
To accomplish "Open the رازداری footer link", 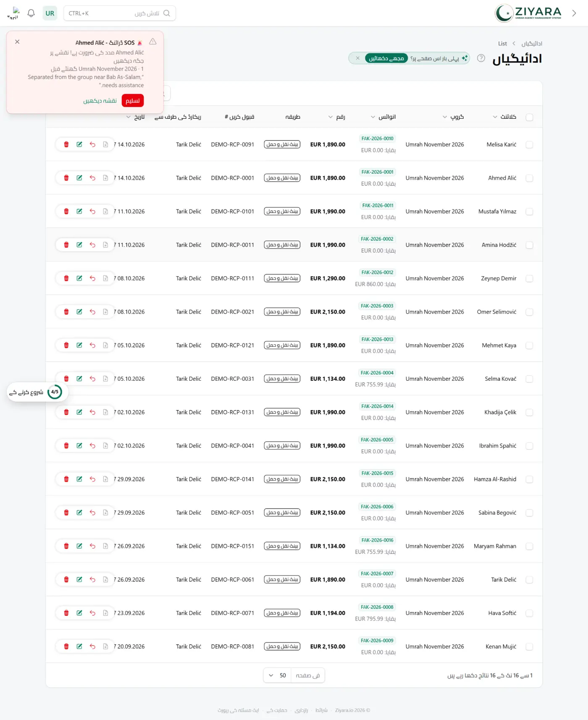I will tap(301, 710).
